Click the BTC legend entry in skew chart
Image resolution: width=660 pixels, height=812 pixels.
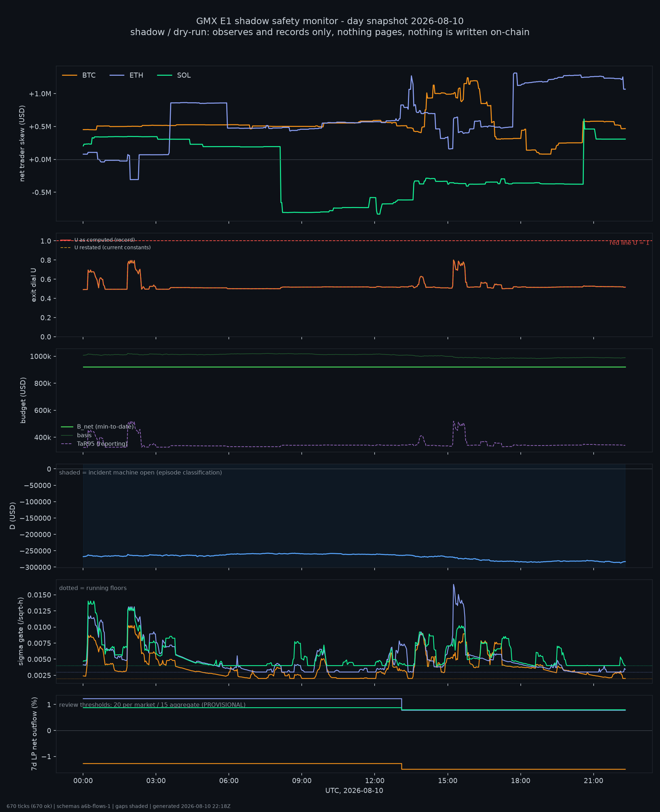[79, 75]
